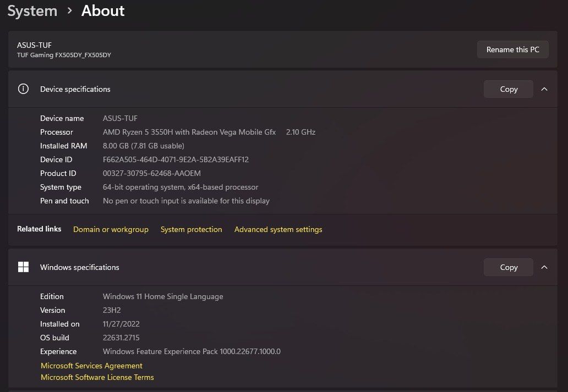This screenshot has height=392, width=568.
Task: Navigate back using the System breadcrumb
Action: pyautogui.click(x=32, y=10)
